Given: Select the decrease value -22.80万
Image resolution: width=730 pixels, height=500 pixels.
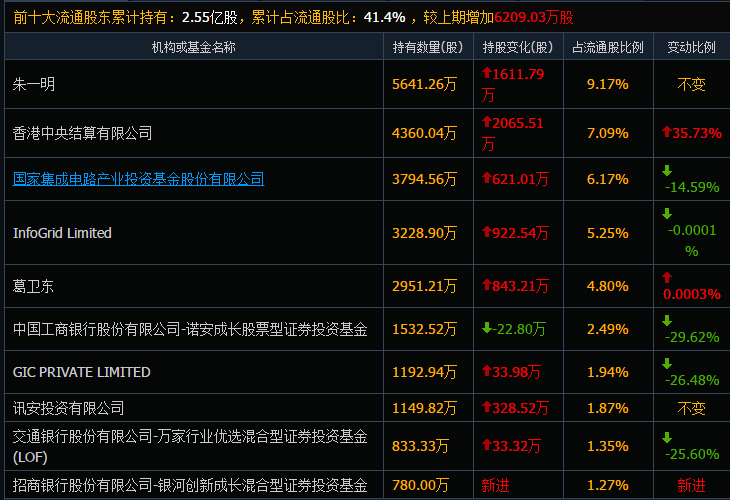Looking at the screenshot, I should pos(514,329).
